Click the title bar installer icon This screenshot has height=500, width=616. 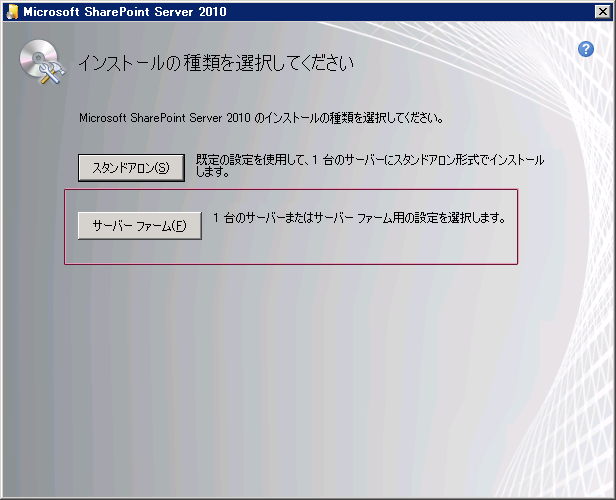click(12, 12)
